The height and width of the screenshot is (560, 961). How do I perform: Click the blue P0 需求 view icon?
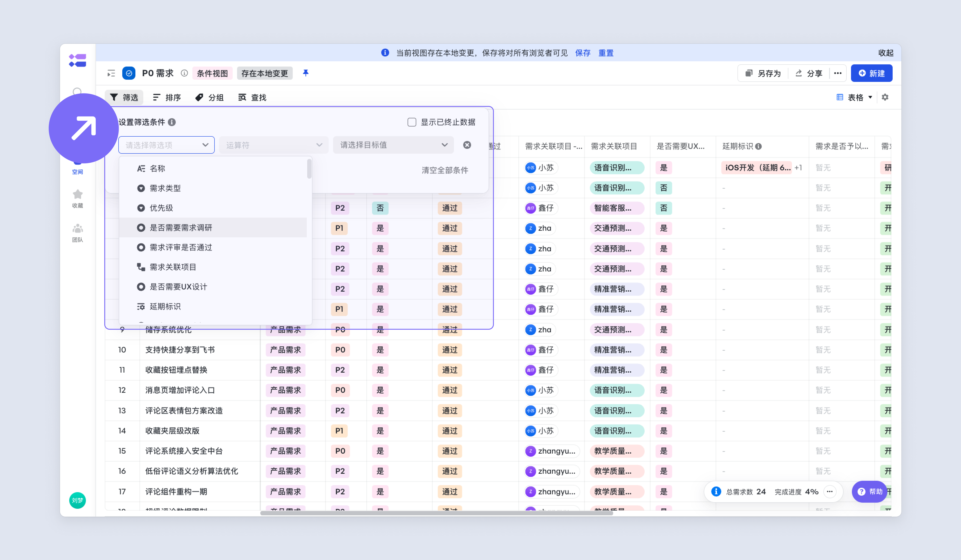(129, 73)
